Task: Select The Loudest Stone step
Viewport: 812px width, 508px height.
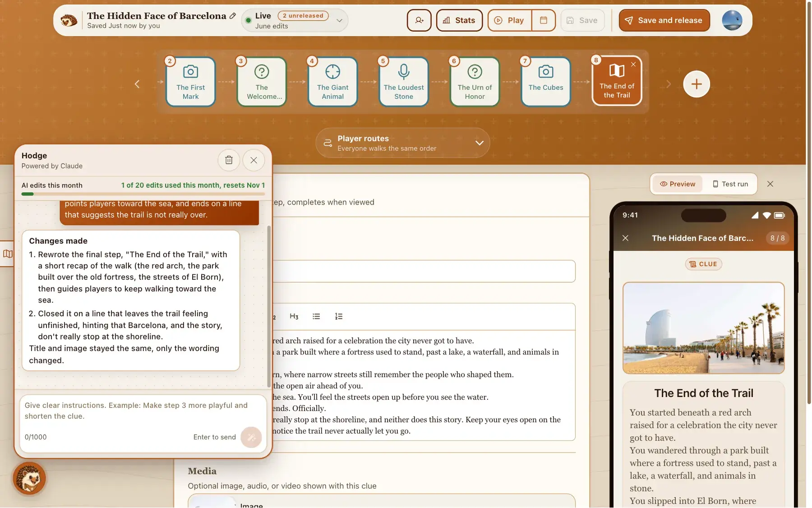Action: (x=404, y=82)
